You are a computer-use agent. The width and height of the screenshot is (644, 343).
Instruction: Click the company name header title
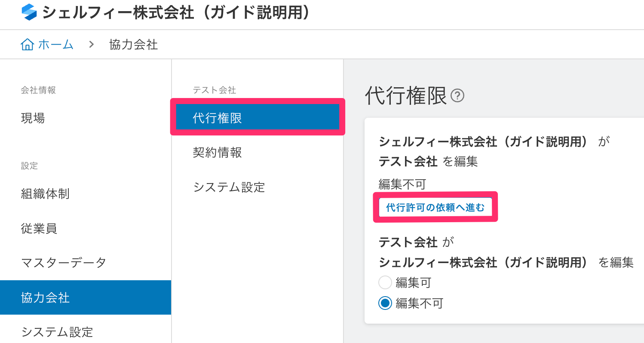point(176,12)
